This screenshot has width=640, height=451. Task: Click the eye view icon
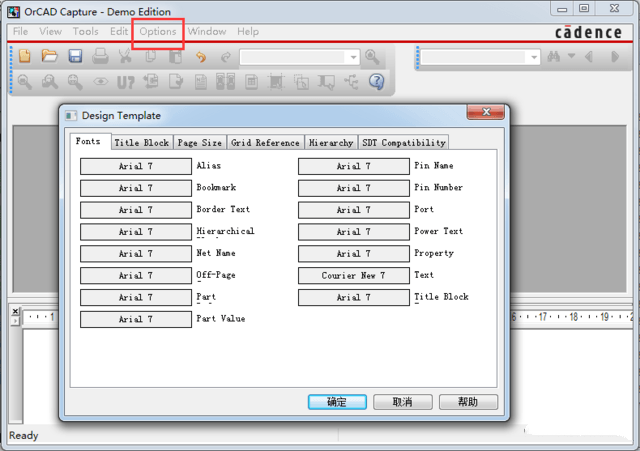click(x=100, y=82)
